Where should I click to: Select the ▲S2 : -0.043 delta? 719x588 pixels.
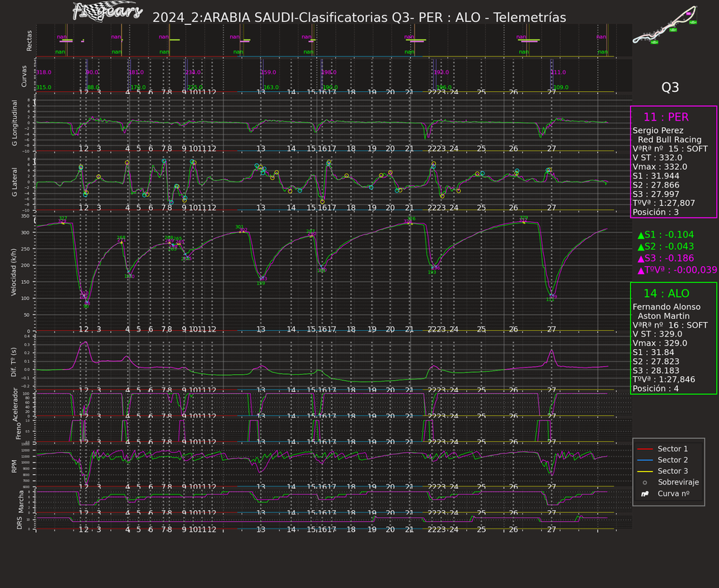click(x=665, y=246)
